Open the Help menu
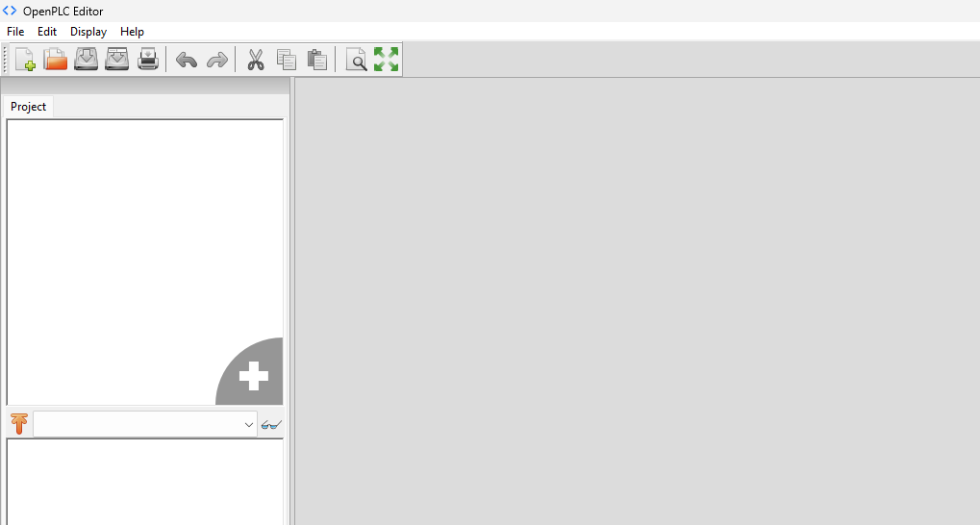This screenshot has height=525, width=980. coord(132,32)
